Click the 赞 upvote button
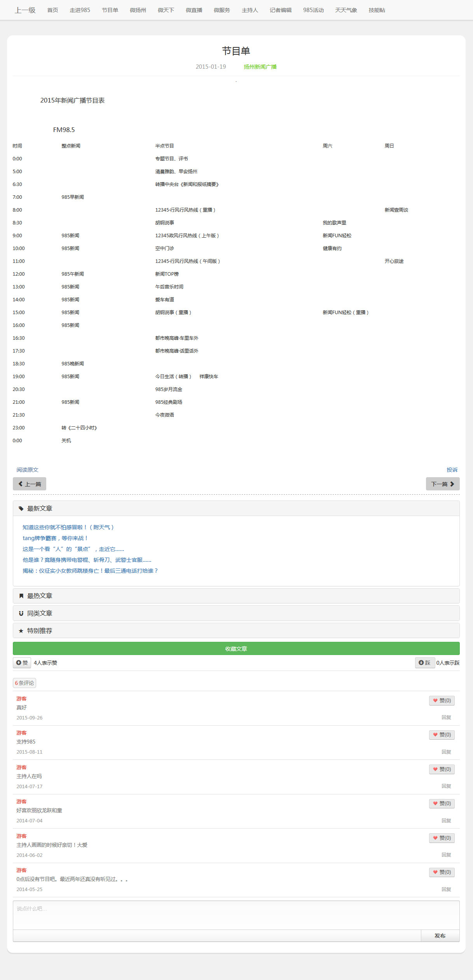The image size is (473, 980). click(22, 663)
